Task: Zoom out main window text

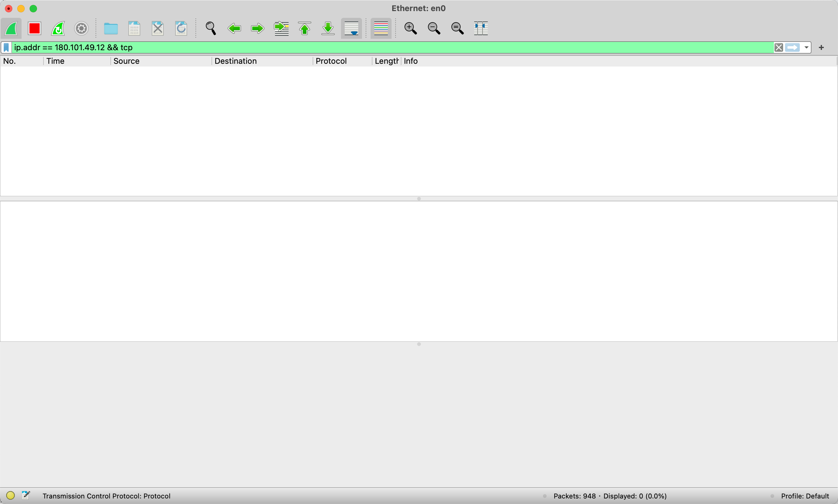Action: (434, 29)
